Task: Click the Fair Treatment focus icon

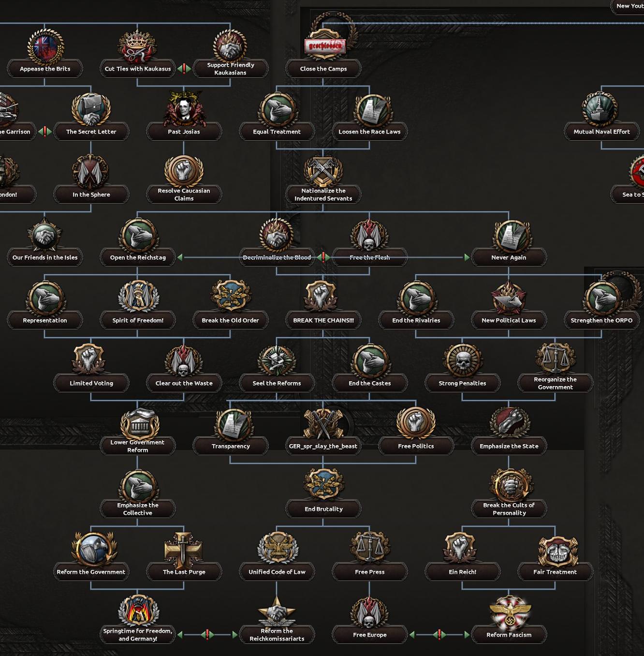Action: coord(557,551)
